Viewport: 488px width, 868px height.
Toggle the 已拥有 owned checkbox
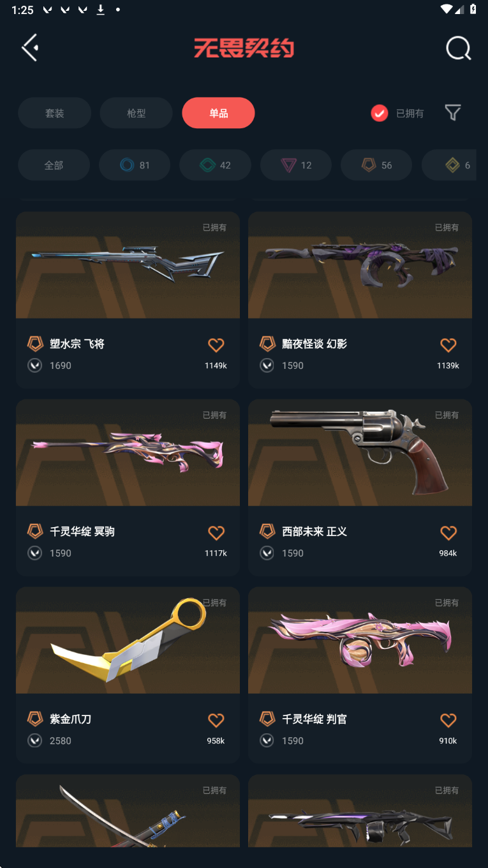click(380, 113)
